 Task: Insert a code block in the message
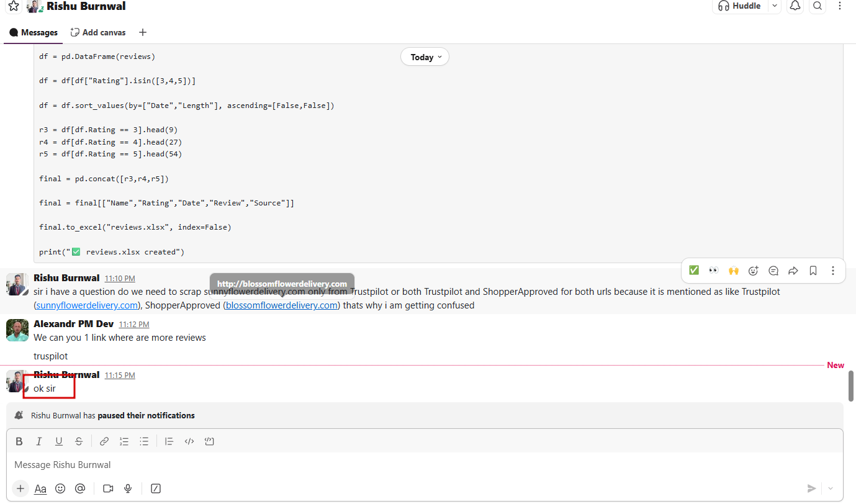pos(209,441)
